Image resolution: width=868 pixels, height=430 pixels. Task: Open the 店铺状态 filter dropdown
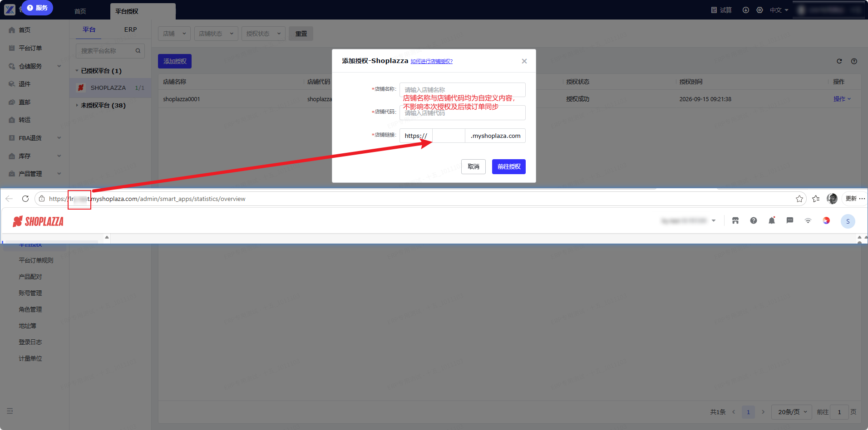(216, 34)
